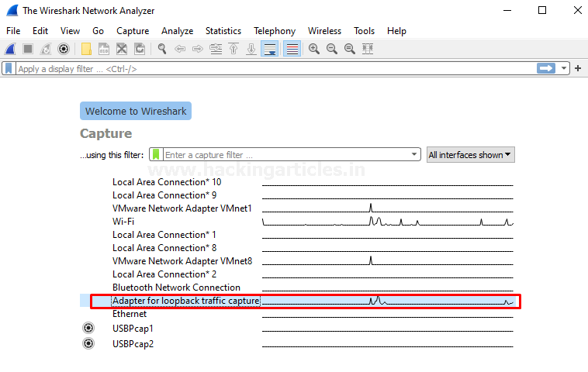
Task: Reset text to normal size icon
Action: [x=350, y=49]
